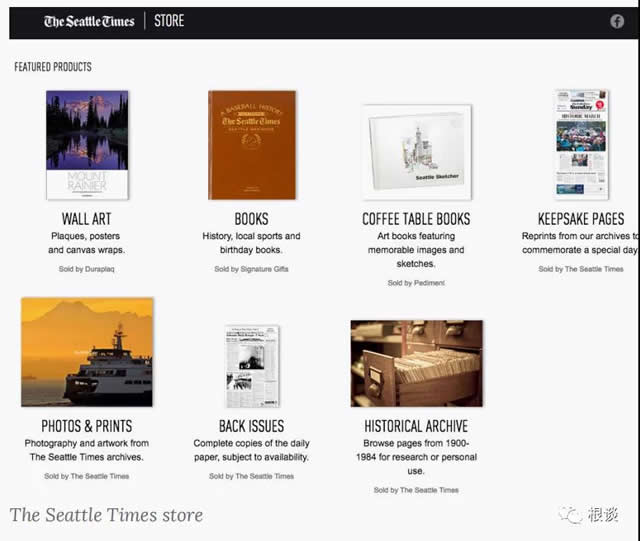
Task: Click the Facebook icon in header
Action: pos(617,21)
